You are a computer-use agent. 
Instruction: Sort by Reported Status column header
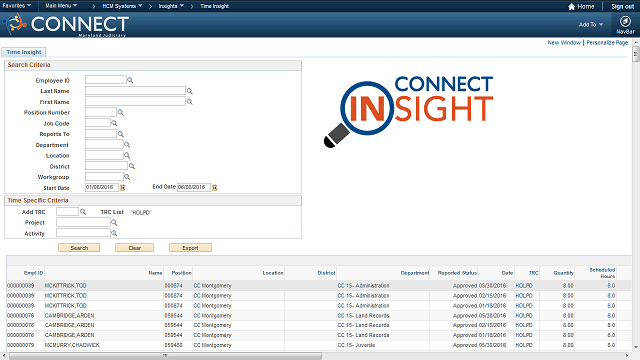pyautogui.click(x=457, y=273)
